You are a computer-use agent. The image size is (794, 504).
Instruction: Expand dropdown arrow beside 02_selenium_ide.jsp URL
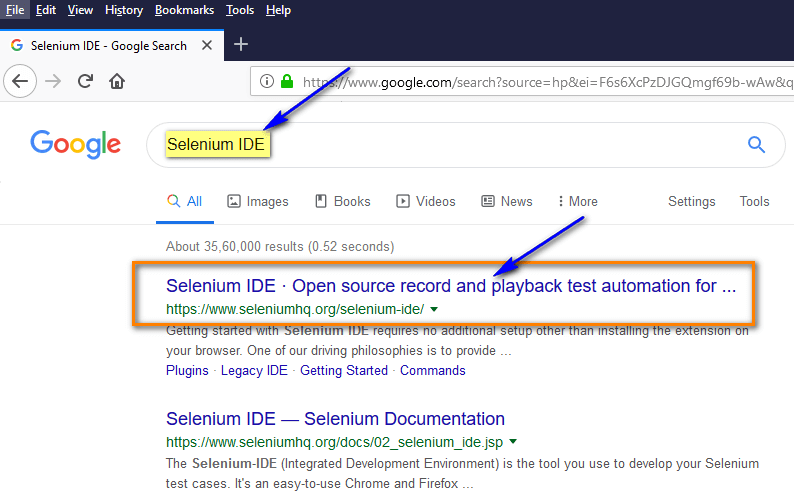click(x=513, y=442)
